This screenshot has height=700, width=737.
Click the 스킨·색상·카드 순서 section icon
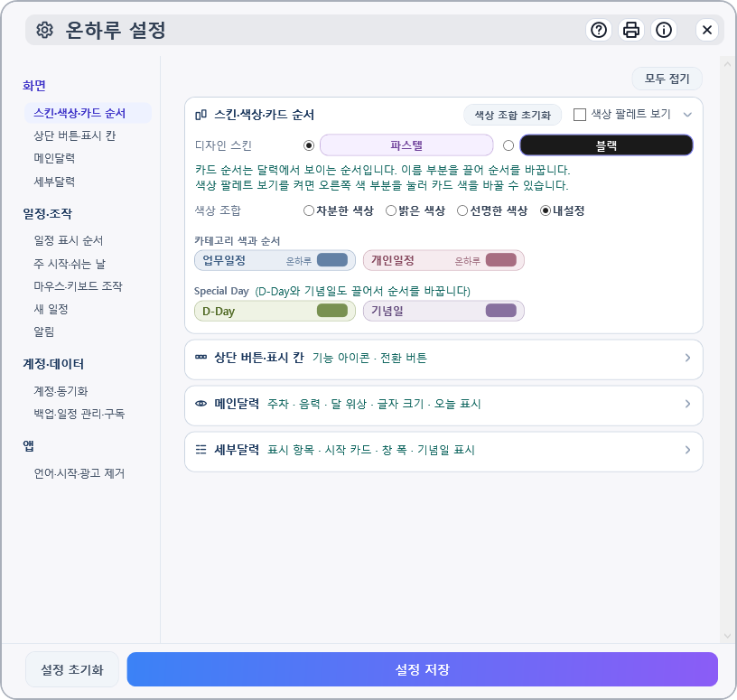(x=201, y=115)
